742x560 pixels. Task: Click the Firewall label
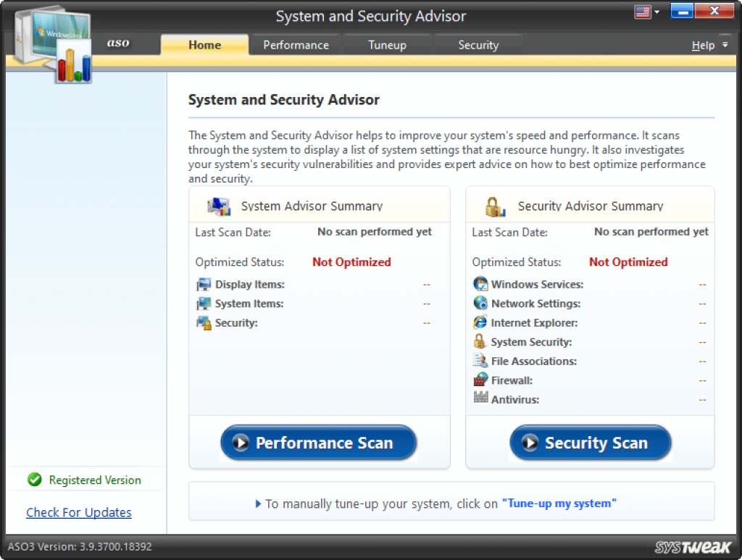click(x=512, y=380)
